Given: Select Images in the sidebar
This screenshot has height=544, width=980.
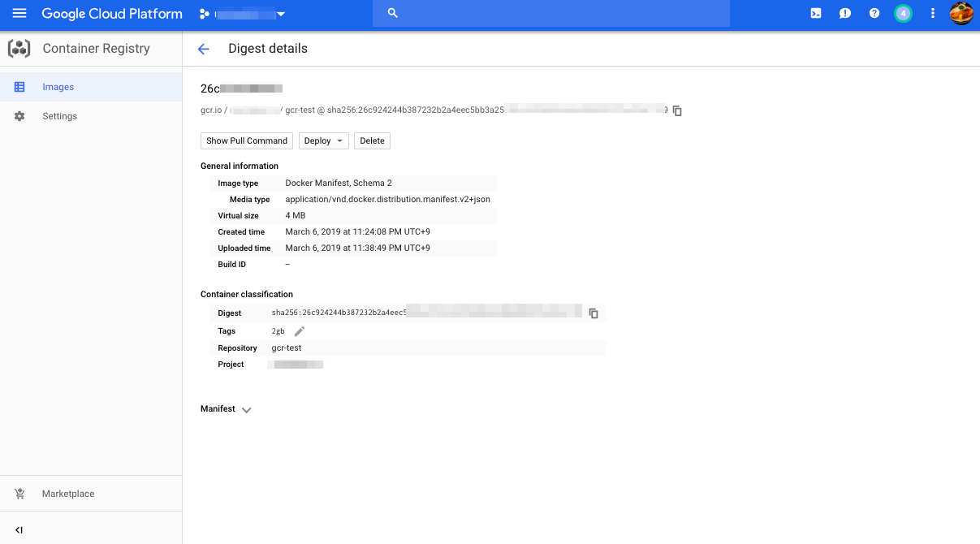Looking at the screenshot, I should point(91,87).
